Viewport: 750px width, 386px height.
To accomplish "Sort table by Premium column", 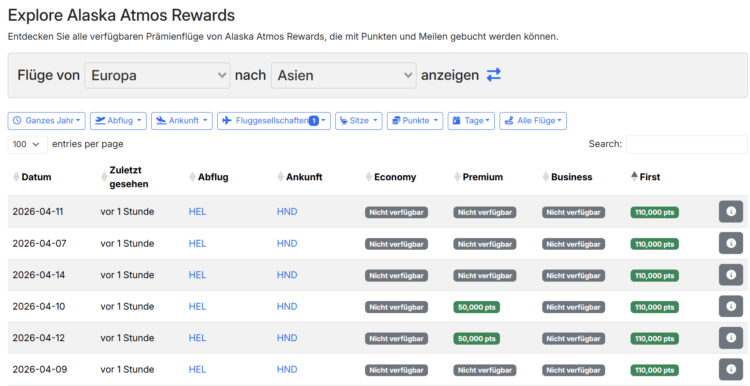I will click(x=478, y=177).
